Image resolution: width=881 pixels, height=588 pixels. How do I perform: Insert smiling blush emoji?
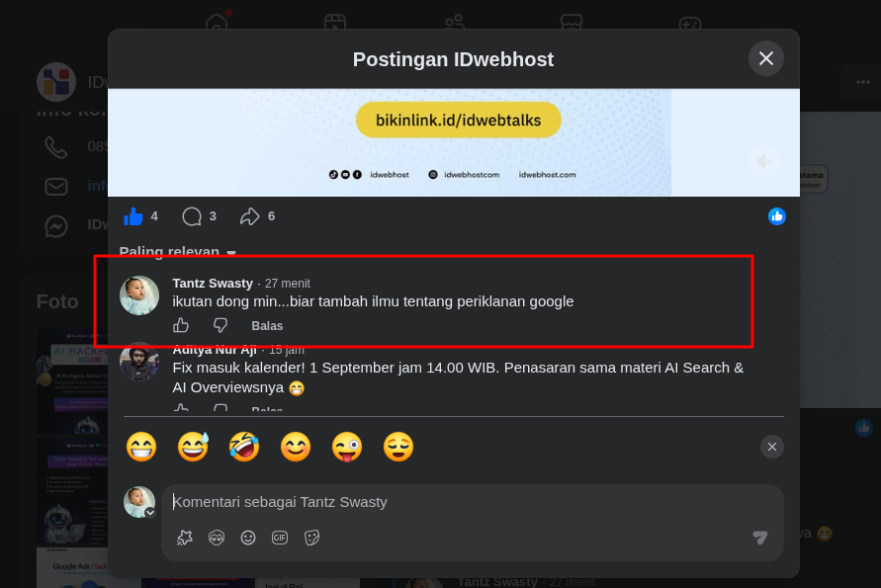click(x=296, y=447)
